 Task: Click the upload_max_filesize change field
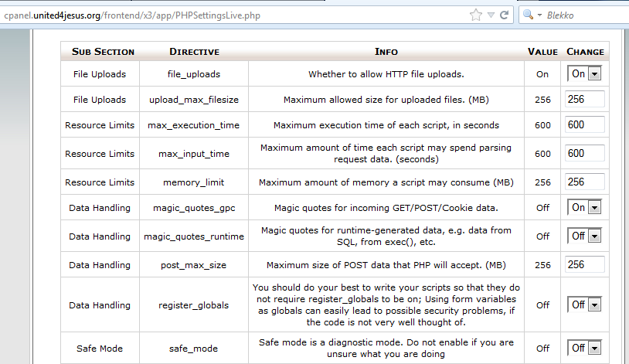[585, 100]
